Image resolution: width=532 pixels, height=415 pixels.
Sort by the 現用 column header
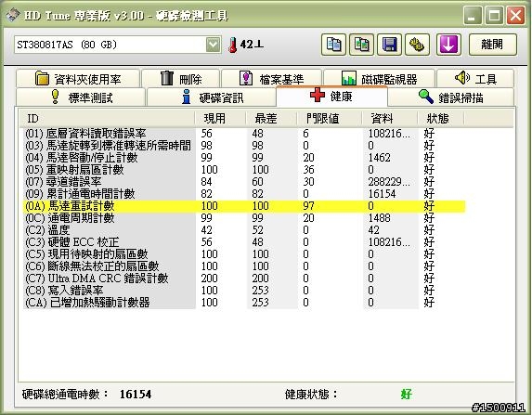tap(220, 119)
